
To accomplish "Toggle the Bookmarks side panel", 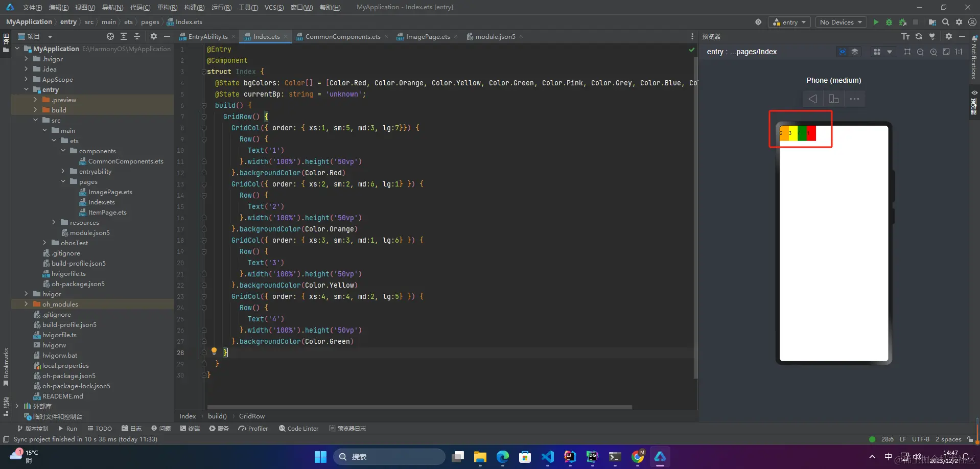I will (x=6, y=367).
